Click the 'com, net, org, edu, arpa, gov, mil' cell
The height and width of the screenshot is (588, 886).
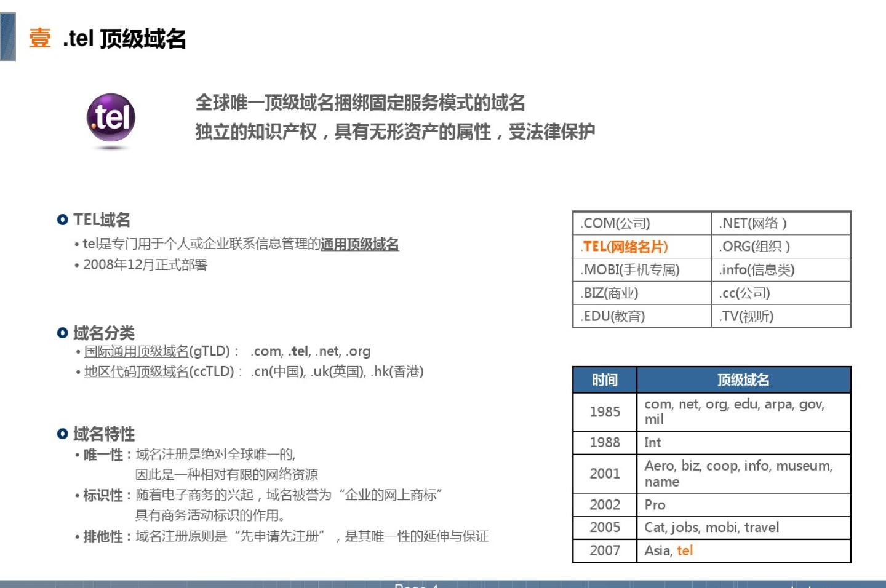tap(744, 412)
